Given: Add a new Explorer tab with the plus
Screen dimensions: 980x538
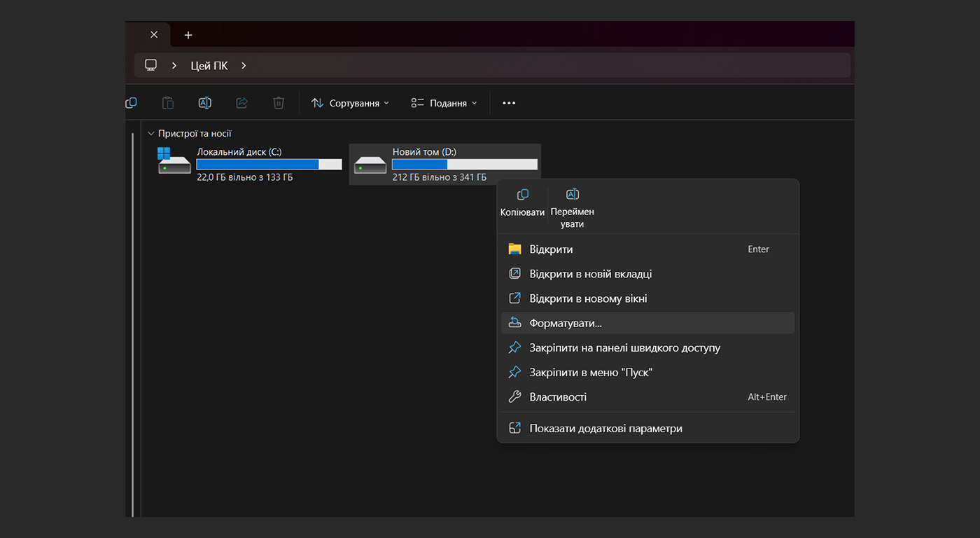Looking at the screenshot, I should tap(188, 34).
